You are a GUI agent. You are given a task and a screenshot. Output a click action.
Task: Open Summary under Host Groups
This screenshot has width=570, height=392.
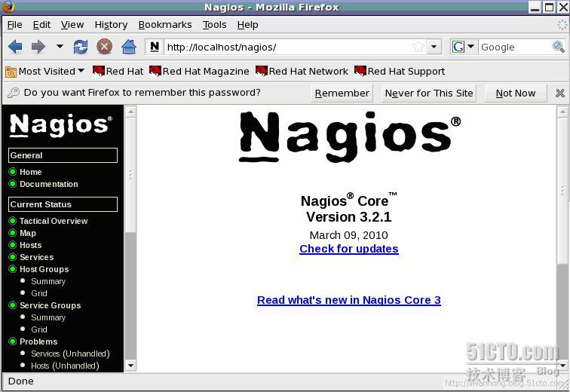(48, 281)
